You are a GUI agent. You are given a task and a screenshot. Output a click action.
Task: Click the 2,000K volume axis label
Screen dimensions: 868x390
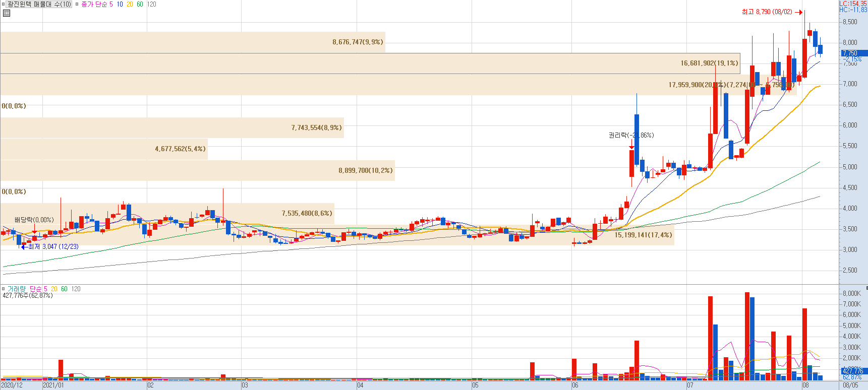pyautogui.click(x=852, y=358)
